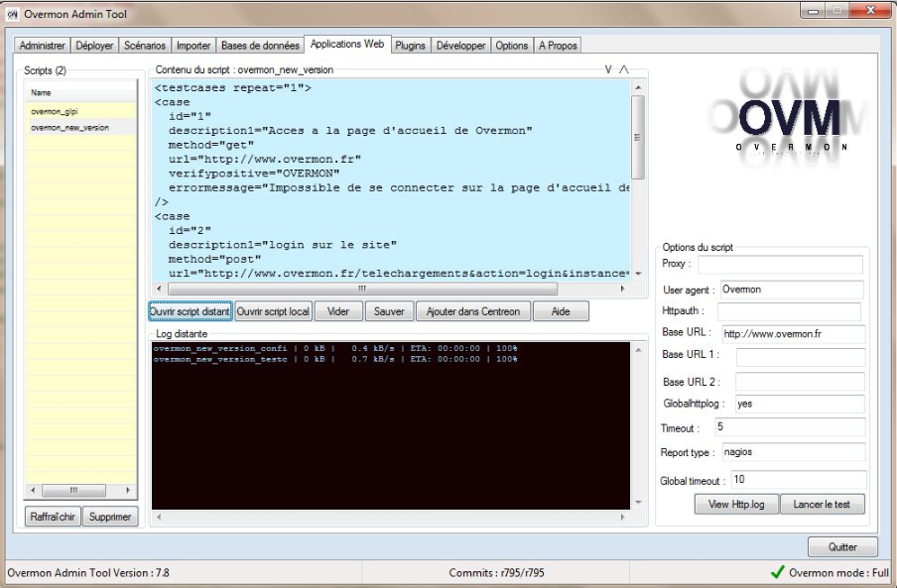Image resolution: width=897 pixels, height=588 pixels.
Task: Open the Bases de données tab
Action: pyautogui.click(x=260, y=46)
